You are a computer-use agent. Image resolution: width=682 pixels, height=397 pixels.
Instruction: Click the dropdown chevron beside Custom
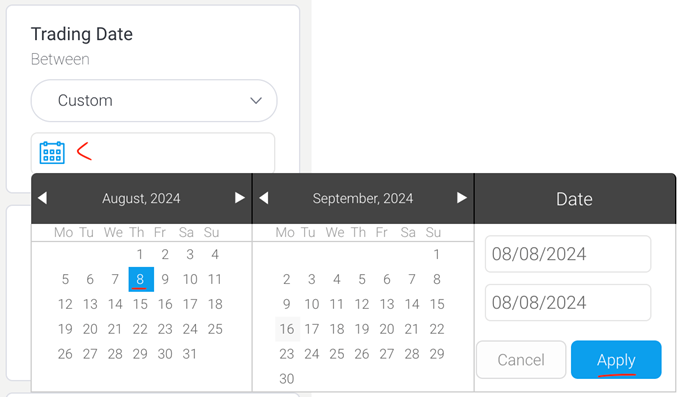pyautogui.click(x=256, y=101)
